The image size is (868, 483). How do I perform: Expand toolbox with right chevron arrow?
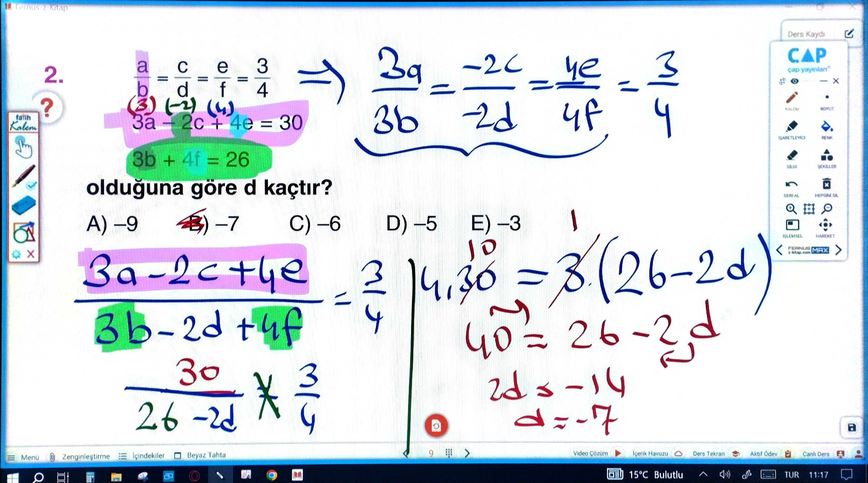point(839,250)
